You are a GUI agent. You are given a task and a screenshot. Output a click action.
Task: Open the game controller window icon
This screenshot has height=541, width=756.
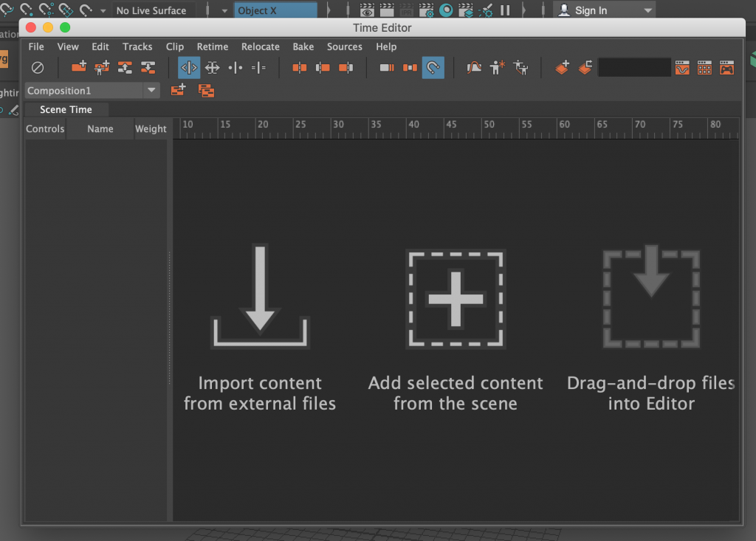coord(726,67)
